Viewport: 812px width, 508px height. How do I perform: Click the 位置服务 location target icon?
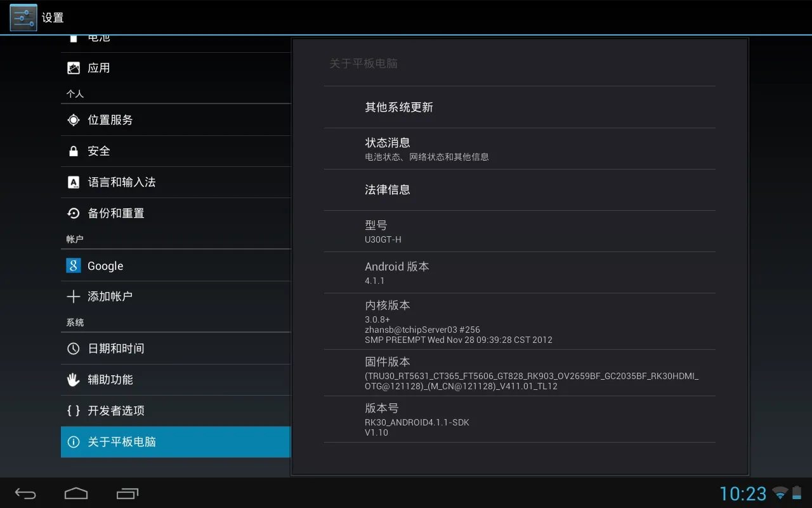tap(74, 120)
